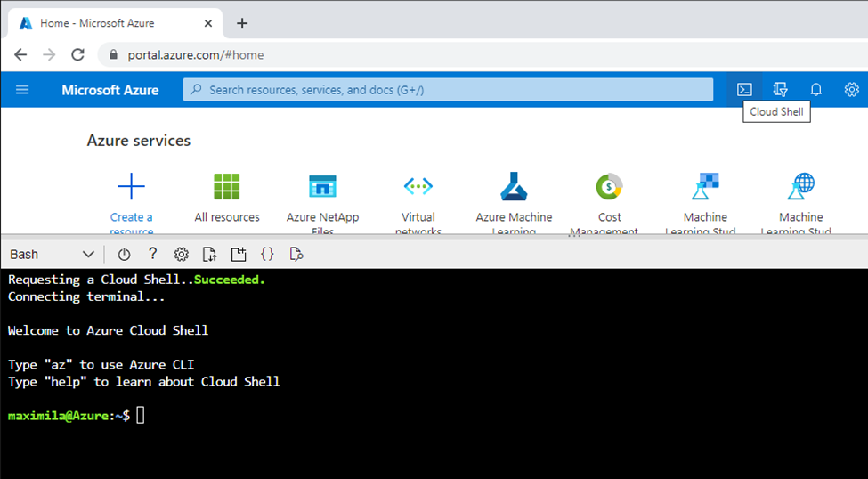Click the site lock icon in address bar
868x479 pixels.
(x=114, y=54)
